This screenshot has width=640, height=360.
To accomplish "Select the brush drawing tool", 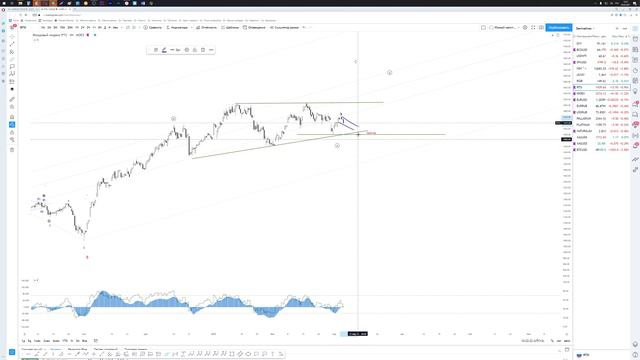I will click(x=12, y=59).
